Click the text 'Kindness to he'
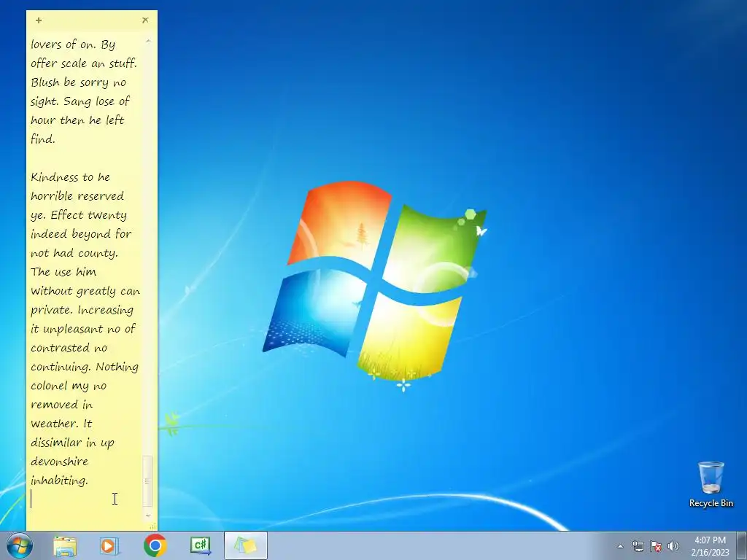The image size is (747, 560). 71,177
